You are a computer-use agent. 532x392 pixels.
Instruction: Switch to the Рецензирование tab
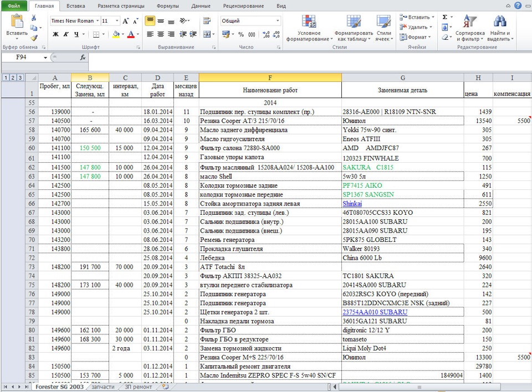point(244,6)
